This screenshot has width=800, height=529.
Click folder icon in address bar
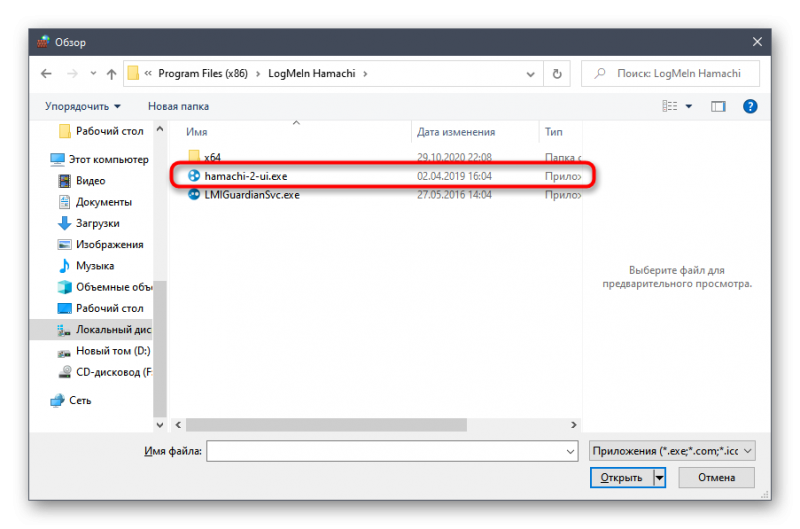(133, 73)
